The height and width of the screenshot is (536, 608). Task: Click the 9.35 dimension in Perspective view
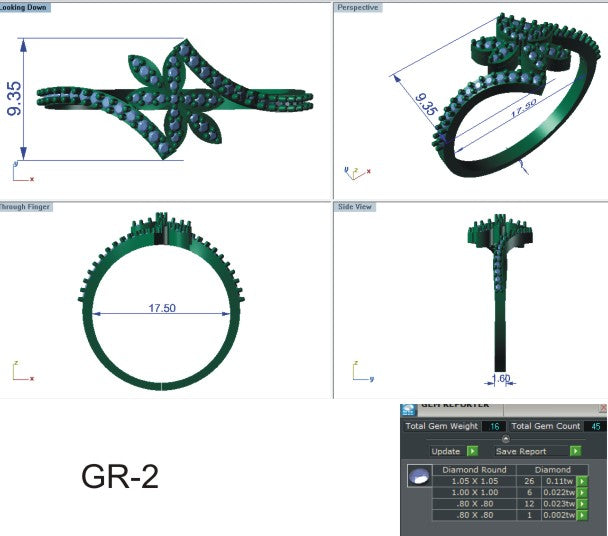click(x=426, y=104)
